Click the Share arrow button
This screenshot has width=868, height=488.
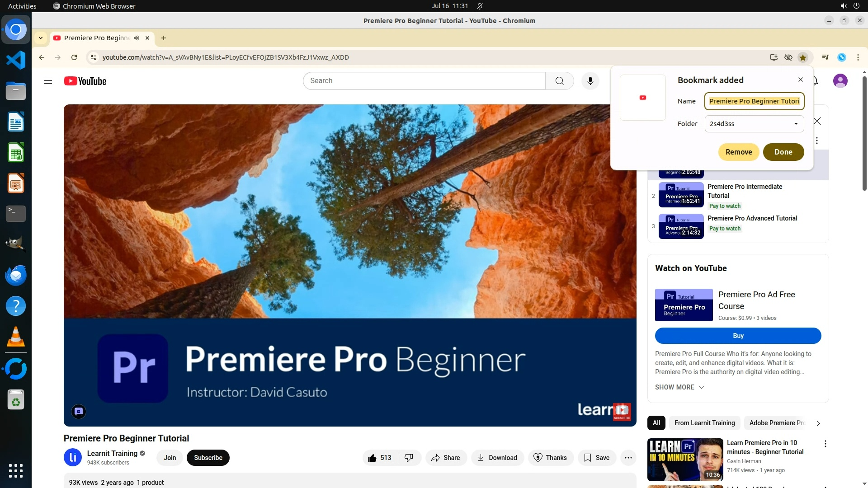(446, 458)
